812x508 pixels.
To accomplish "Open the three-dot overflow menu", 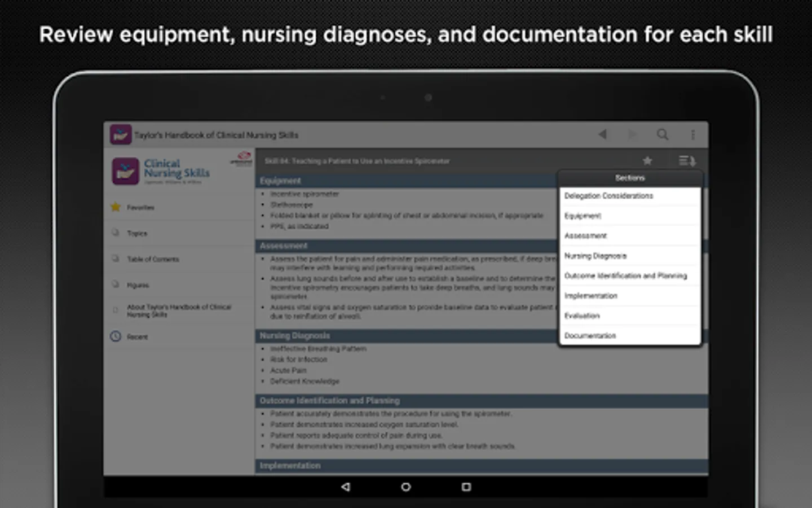I will coord(693,134).
